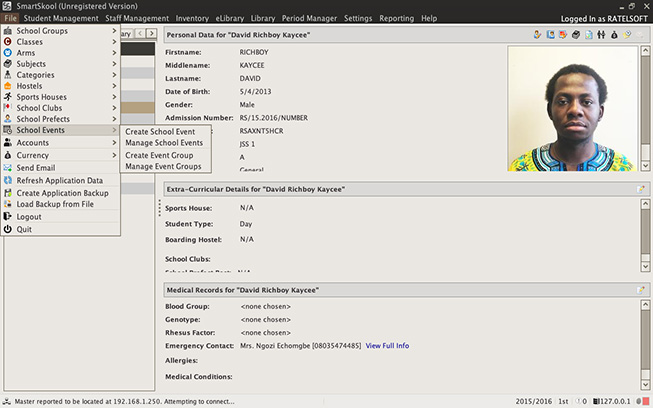This screenshot has height=408, width=653.
Task: Open View Full Info link
Action: (387, 346)
